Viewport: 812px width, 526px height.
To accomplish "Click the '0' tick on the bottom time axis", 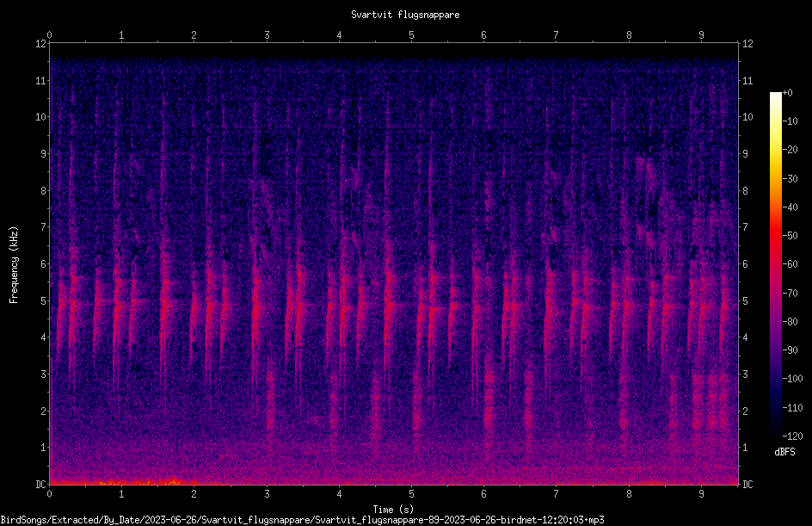I will [49, 494].
